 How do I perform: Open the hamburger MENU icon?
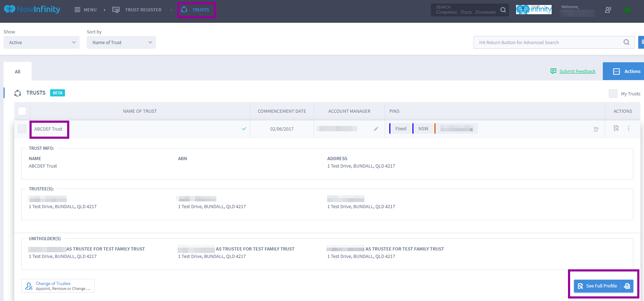77,10
